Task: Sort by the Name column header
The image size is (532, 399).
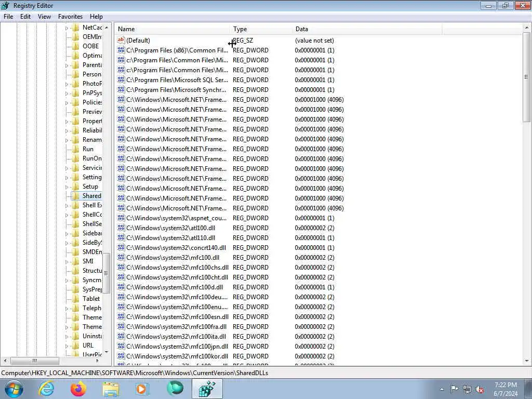Action: (172, 29)
